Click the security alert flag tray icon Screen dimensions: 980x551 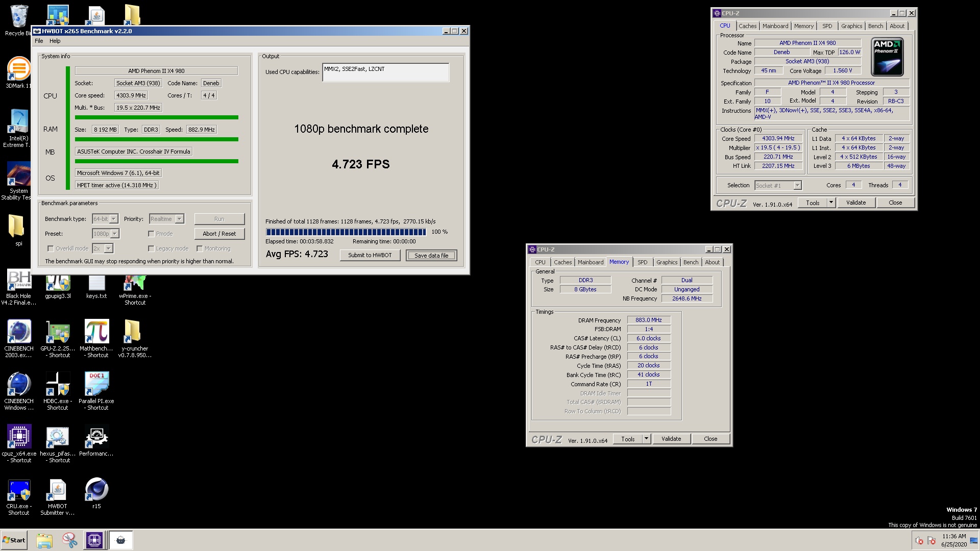tap(932, 541)
